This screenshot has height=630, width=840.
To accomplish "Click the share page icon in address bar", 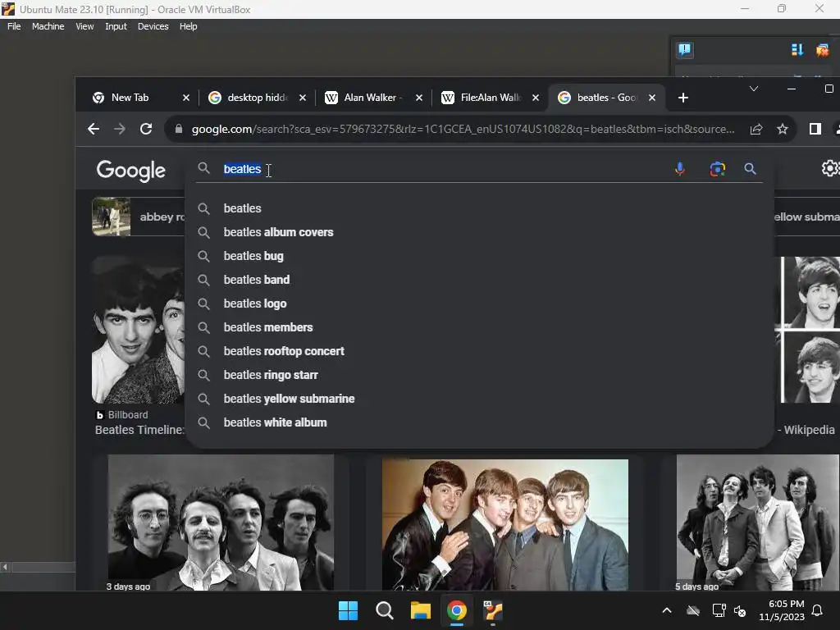I will [x=756, y=129].
